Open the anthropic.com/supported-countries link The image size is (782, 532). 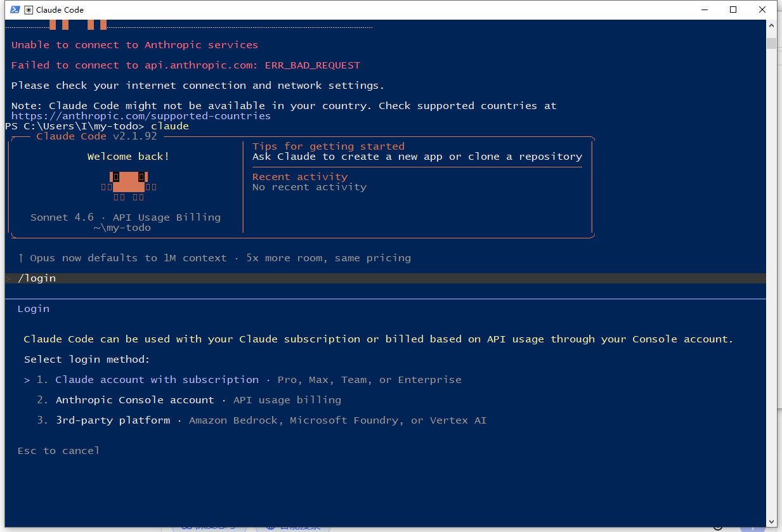[x=141, y=116]
